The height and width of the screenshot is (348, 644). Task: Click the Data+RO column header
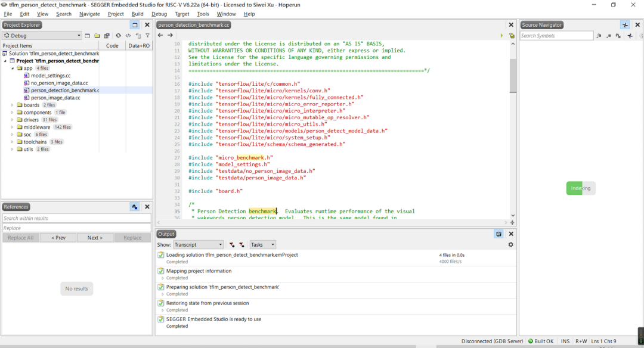click(139, 45)
